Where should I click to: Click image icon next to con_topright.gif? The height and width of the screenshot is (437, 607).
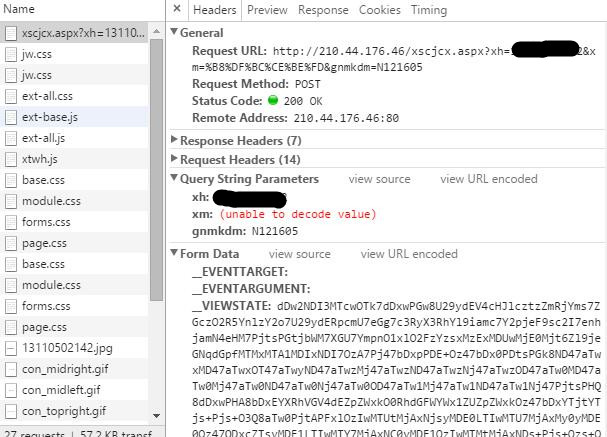click(x=11, y=411)
